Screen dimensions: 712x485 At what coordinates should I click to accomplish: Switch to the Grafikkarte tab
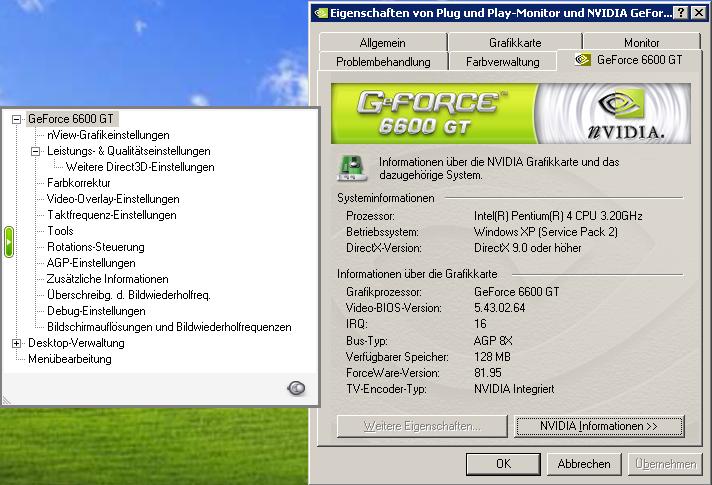click(515, 42)
